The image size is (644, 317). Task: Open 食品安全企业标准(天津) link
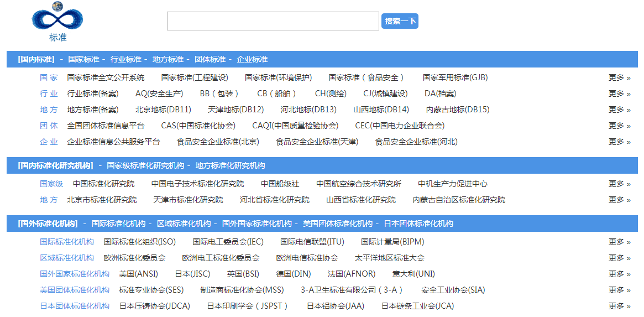coord(317,142)
